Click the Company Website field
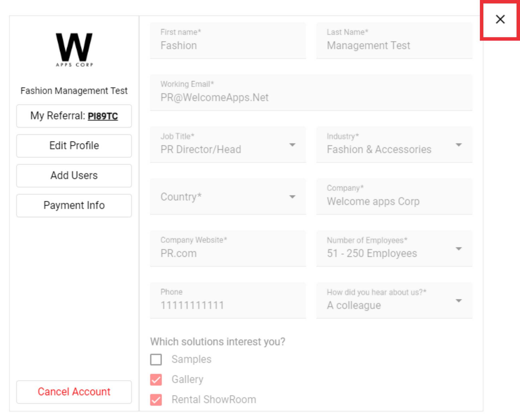This screenshot has width=520, height=420. pyautogui.click(x=228, y=249)
